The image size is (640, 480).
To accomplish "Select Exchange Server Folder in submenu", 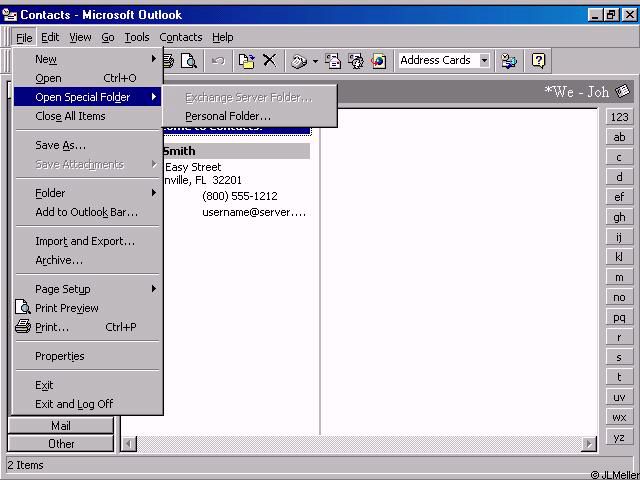I will tap(250, 98).
